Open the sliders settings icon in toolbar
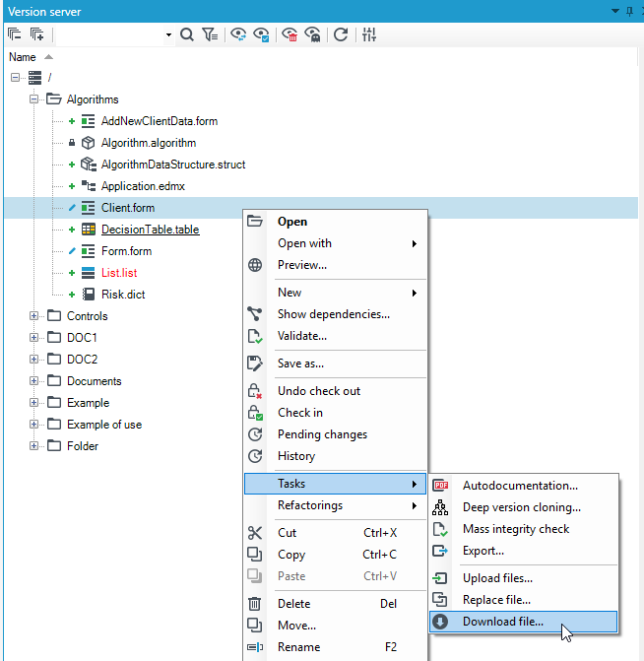 pyautogui.click(x=369, y=34)
